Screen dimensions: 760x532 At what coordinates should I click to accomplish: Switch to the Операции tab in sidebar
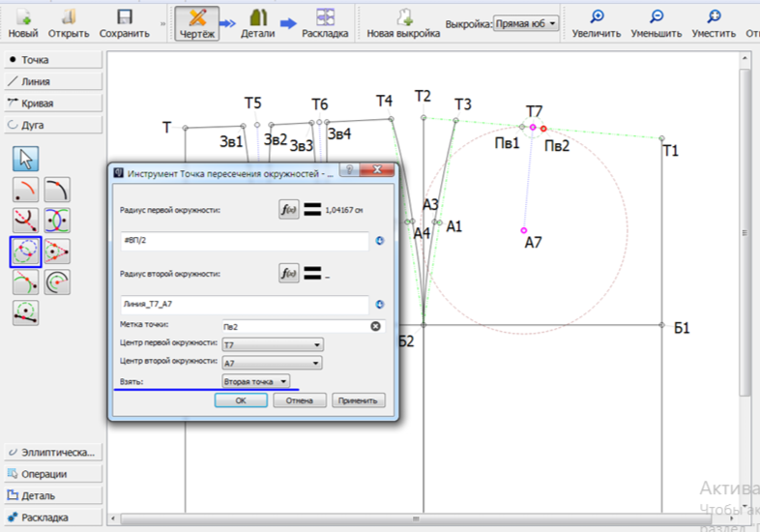[52, 474]
